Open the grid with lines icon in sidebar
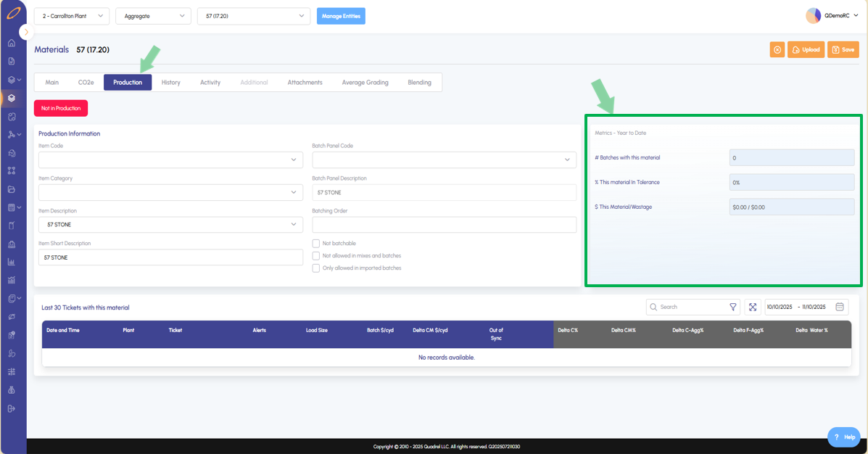 pos(12,371)
